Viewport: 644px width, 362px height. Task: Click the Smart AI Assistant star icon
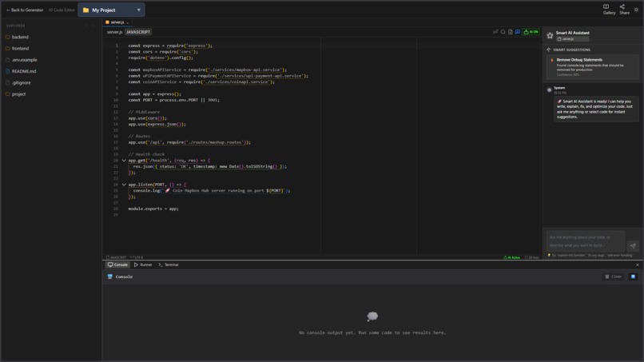pyautogui.click(x=550, y=36)
